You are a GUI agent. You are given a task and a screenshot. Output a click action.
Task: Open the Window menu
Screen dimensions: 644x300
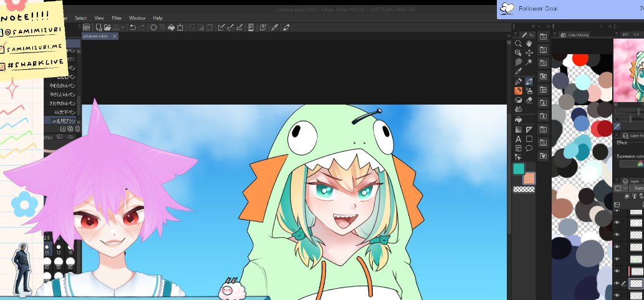click(x=137, y=18)
